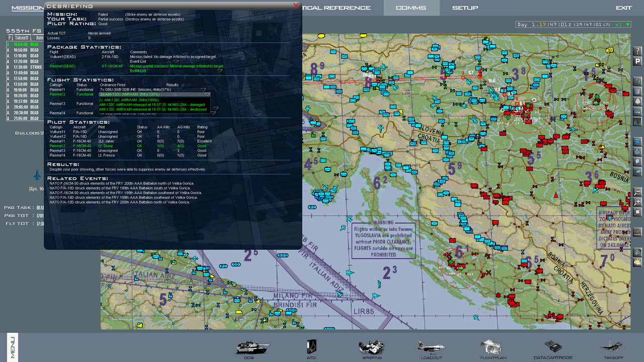Image resolution: width=644 pixels, height=362 pixels.
Task: Click the P icon on map toolbar
Action: 637,61
